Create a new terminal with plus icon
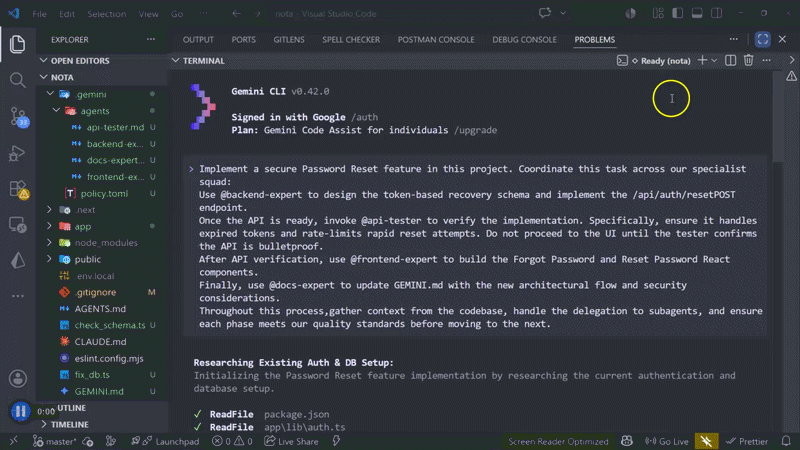The height and width of the screenshot is (450, 800). pyautogui.click(x=703, y=61)
